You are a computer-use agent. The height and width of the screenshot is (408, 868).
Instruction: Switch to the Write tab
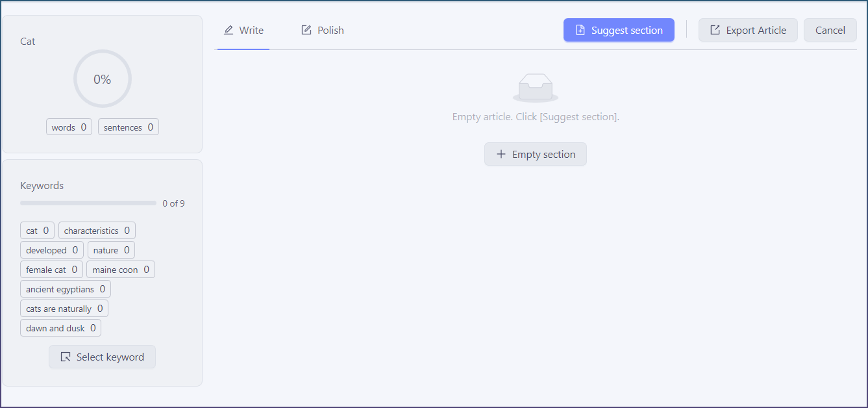pos(243,31)
